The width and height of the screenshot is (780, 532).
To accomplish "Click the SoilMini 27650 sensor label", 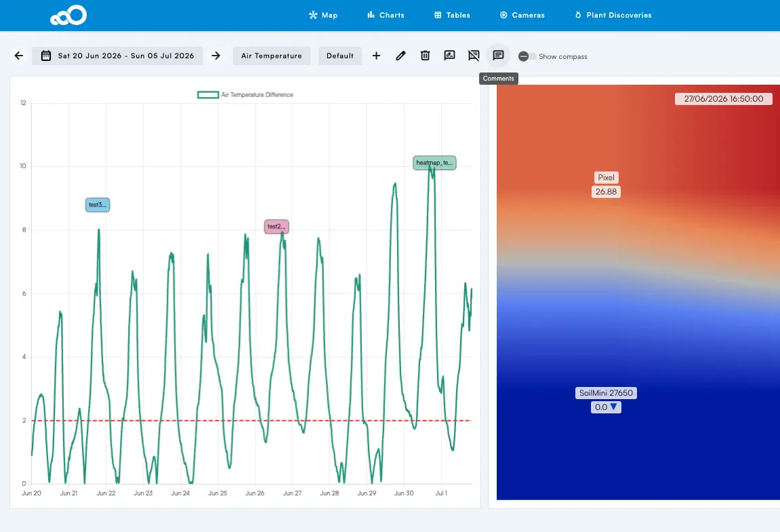I will [606, 393].
